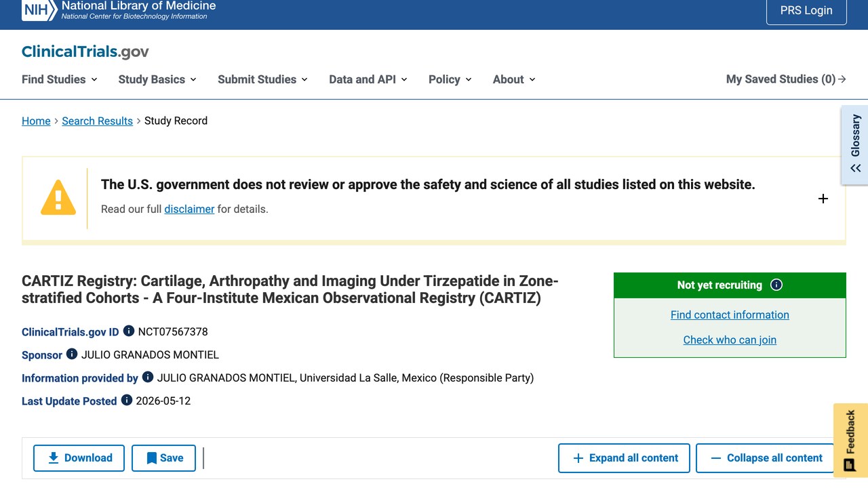The image size is (868, 488).
Task: Click Check who can join link
Action: click(730, 340)
